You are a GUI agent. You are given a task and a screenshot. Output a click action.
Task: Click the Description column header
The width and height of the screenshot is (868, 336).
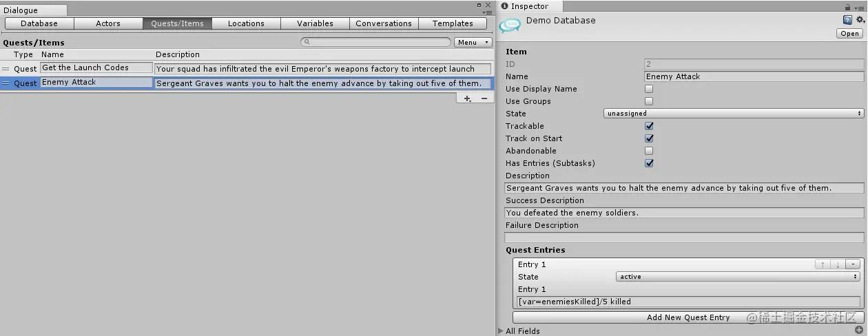click(x=178, y=54)
